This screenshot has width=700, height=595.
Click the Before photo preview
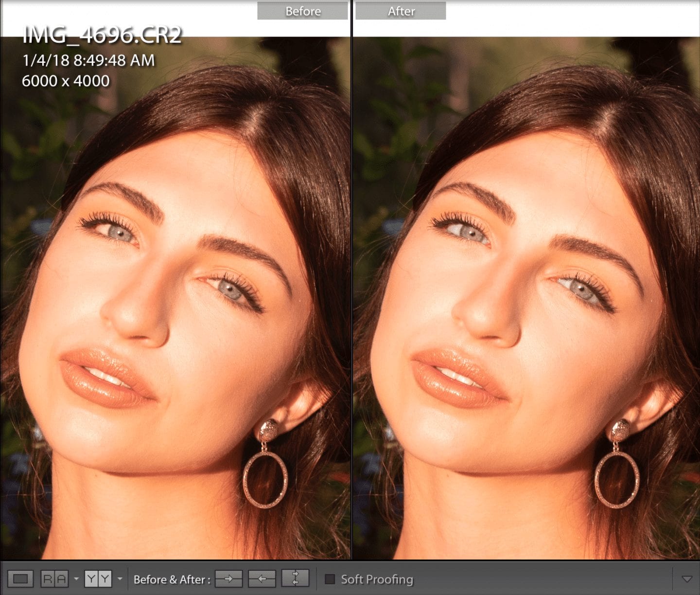point(175,298)
